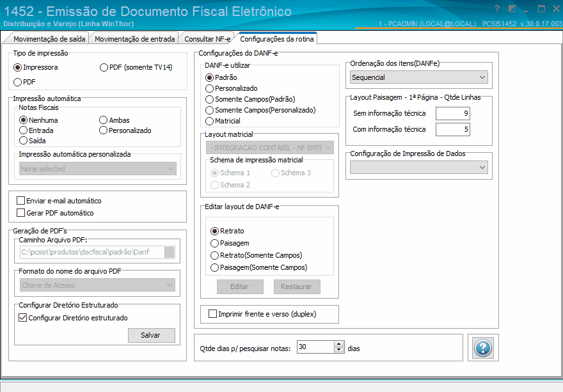563x392 pixels.
Task: Choose Somente Campos(Personalizado) DANF-e
Action: point(260,110)
